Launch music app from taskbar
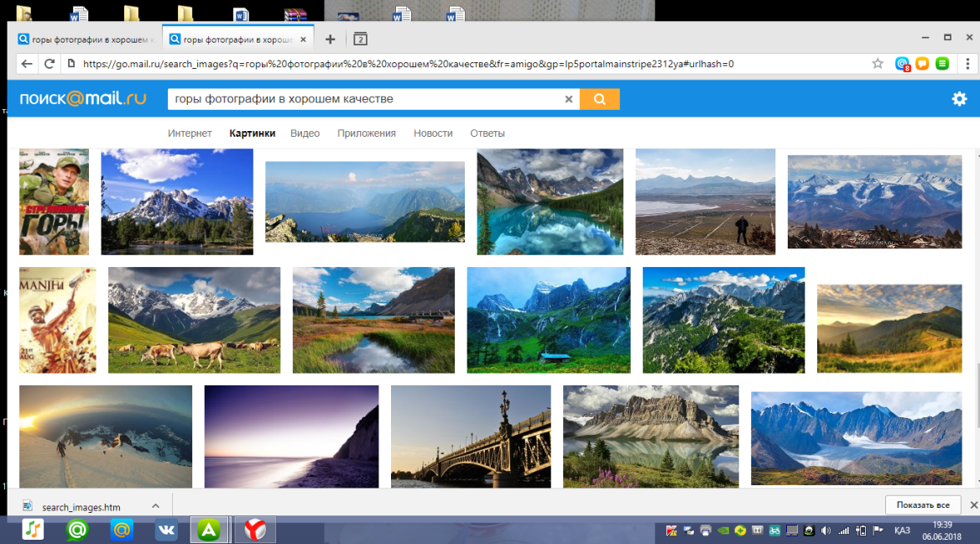 pos(33,530)
